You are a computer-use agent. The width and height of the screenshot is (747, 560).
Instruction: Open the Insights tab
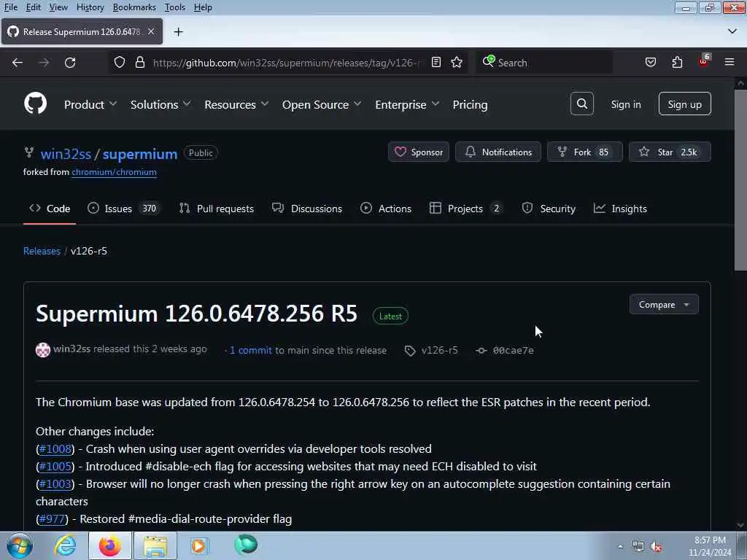coord(620,209)
